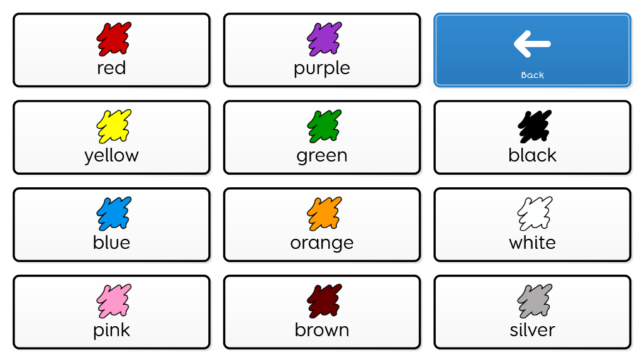
Task: Select the "yellow" word label
Action: 111,156
